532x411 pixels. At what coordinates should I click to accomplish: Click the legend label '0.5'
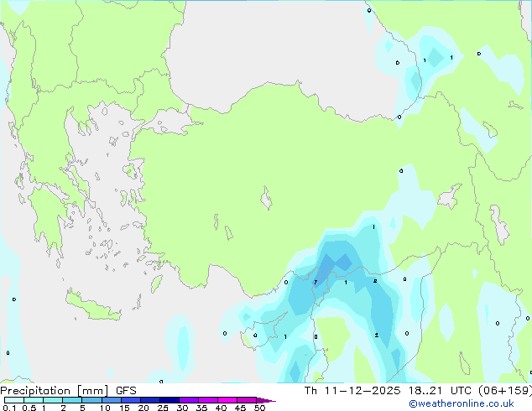point(29,408)
